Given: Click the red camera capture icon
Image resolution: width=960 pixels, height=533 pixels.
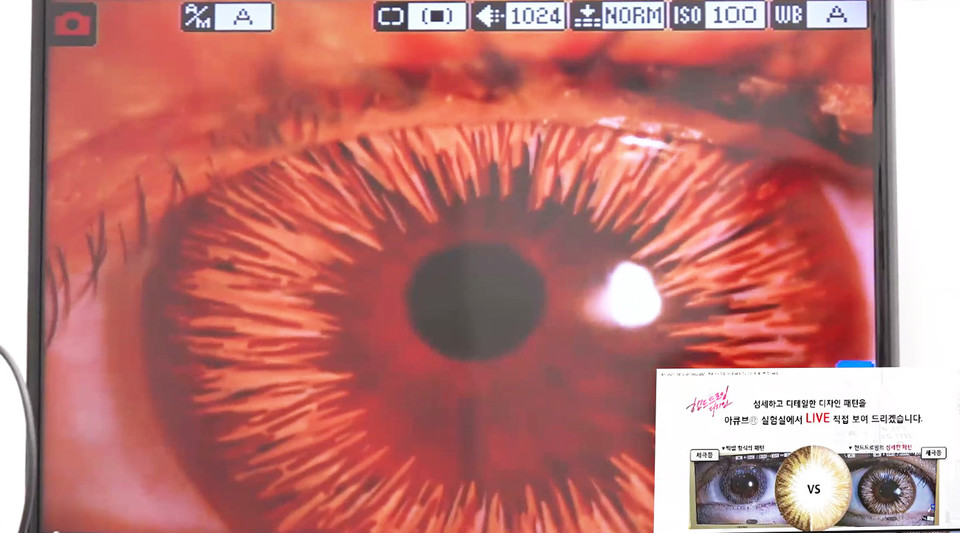Looking at the screenshot, I should 72,24.
